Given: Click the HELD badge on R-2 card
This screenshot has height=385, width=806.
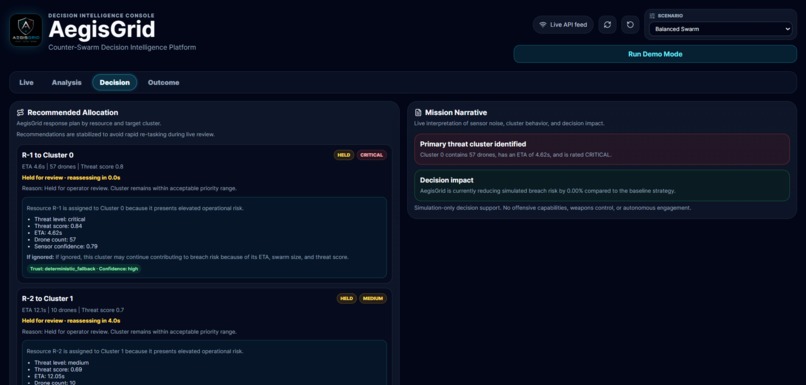Looking at the screenshot, I should (346, 298).
